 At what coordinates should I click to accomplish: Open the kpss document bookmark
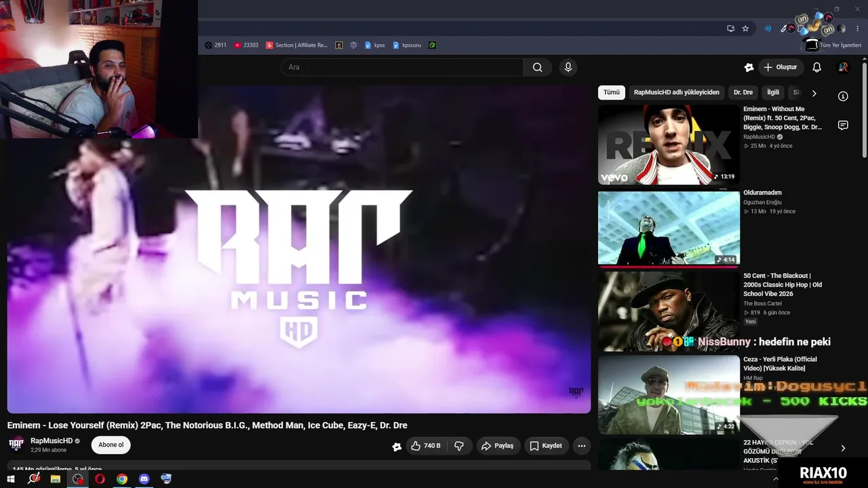pyautogui.click(x=374, y=45)
